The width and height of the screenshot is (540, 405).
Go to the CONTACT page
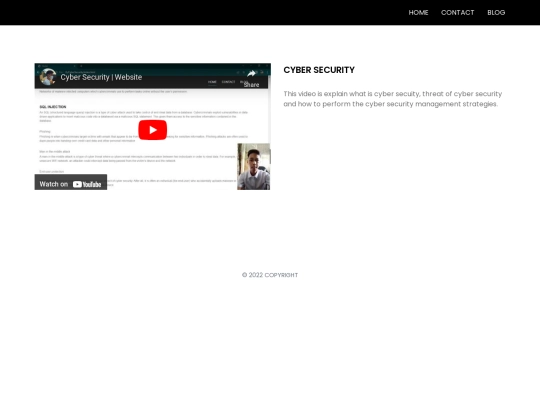pyautogui.click(x=458, y=13)
